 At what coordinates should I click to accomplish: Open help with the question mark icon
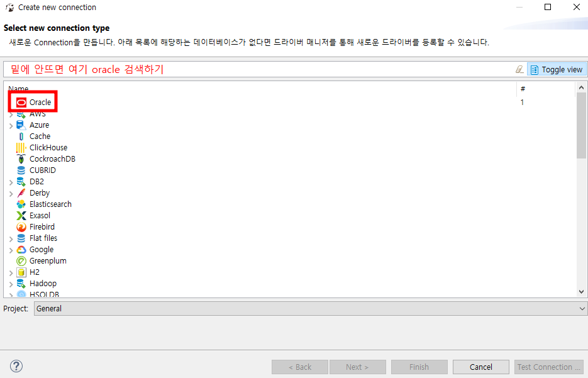click(x=16, y=366)
